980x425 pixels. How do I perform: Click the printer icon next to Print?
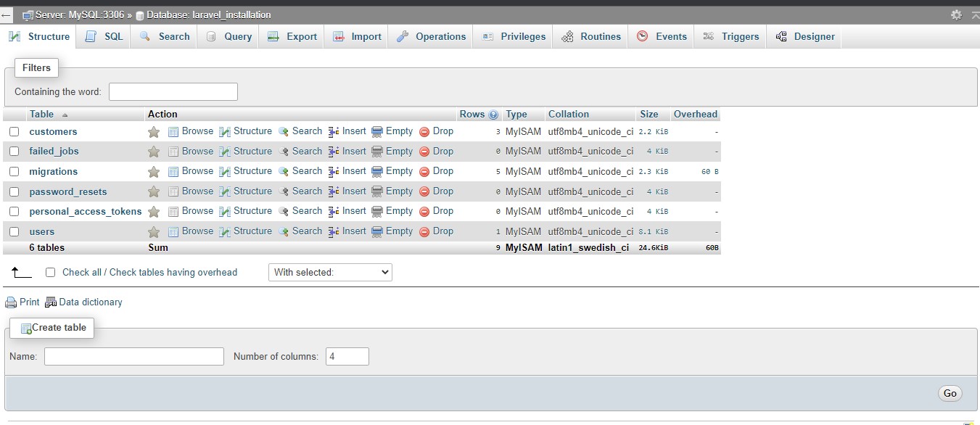click(11, 302)
